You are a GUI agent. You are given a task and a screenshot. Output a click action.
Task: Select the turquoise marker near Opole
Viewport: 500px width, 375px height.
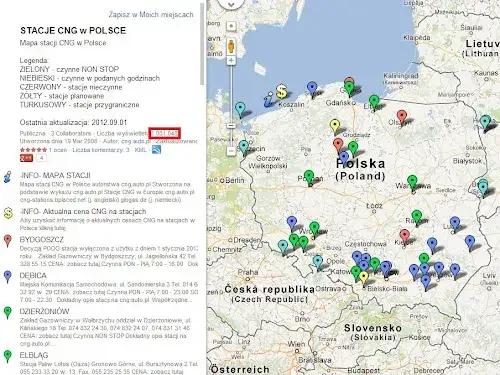coord(318,262)
